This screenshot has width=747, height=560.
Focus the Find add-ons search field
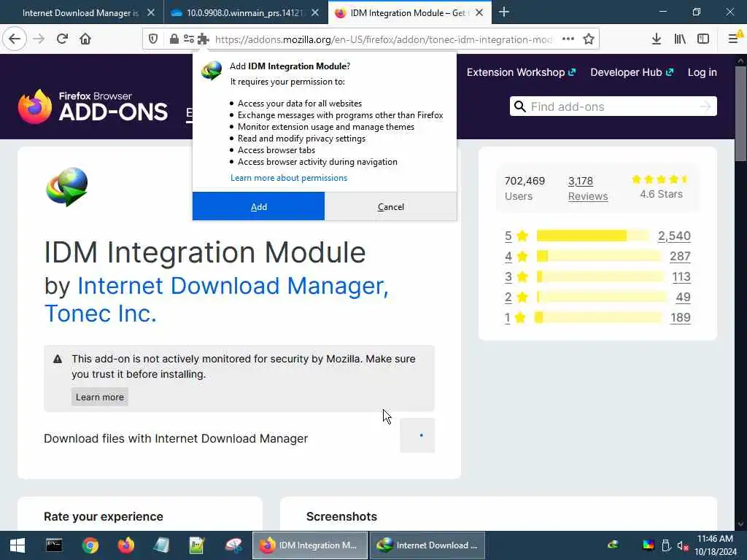coord(613,106)
